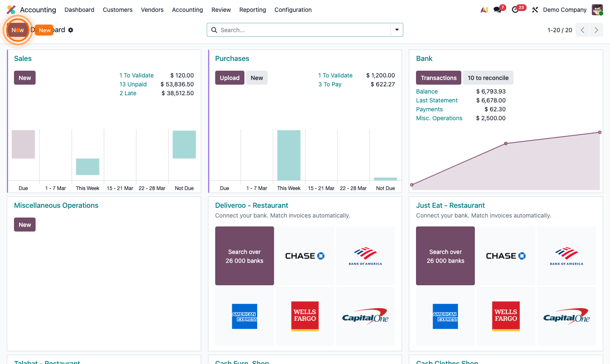This screenshot has width=610, height=364.
Task: Select '10 to reconcile' in the Bank card
Action: (x=488, y=77)
